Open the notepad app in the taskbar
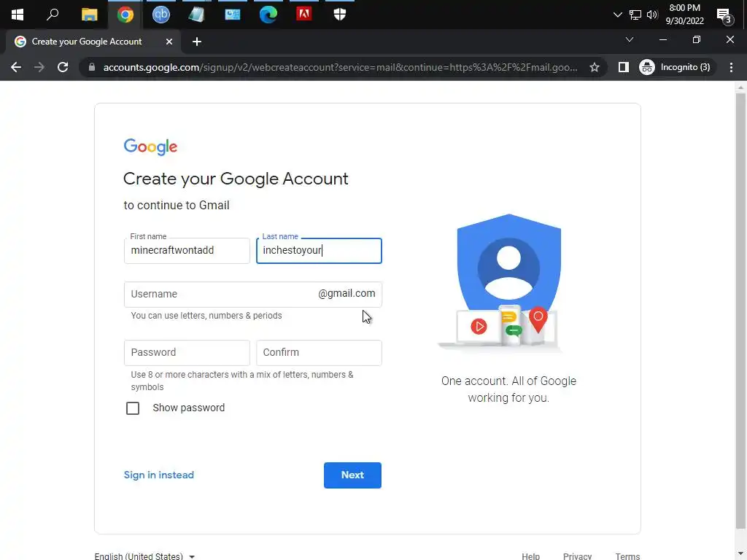 click(196, 15)
